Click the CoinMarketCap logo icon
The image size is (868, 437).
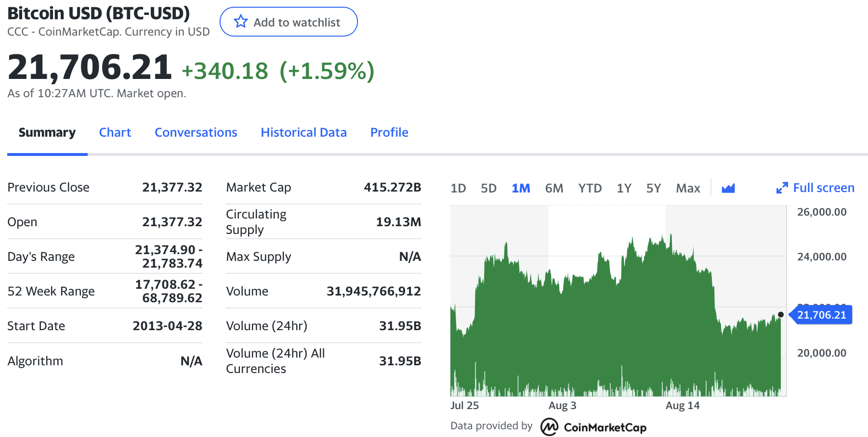tap(549, 427)
